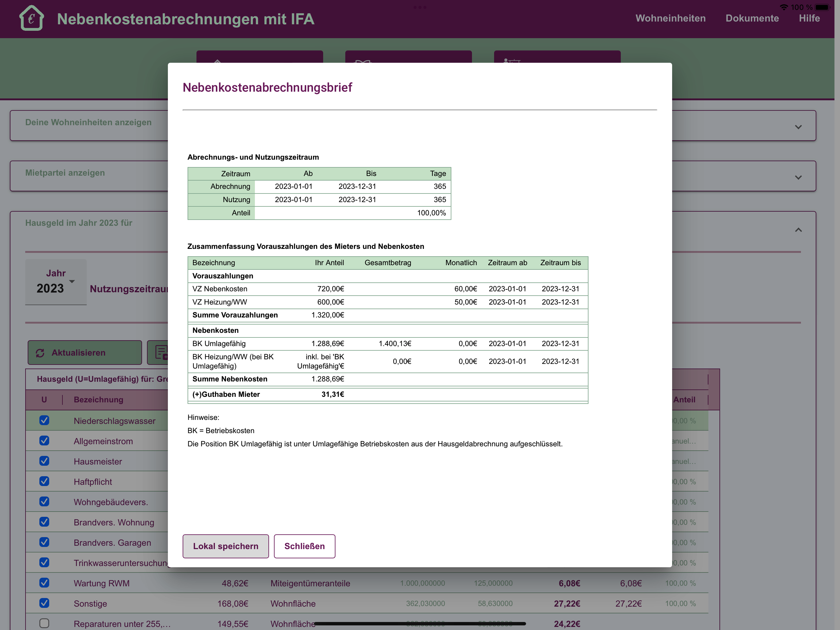840x630 pixels.
Task: Toggle the Allgemeinstrom checkbox
Action: tap(44, 441)
